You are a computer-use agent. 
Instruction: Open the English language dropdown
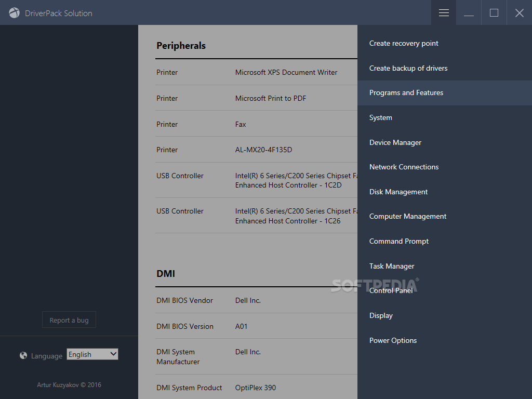point(92,354)
